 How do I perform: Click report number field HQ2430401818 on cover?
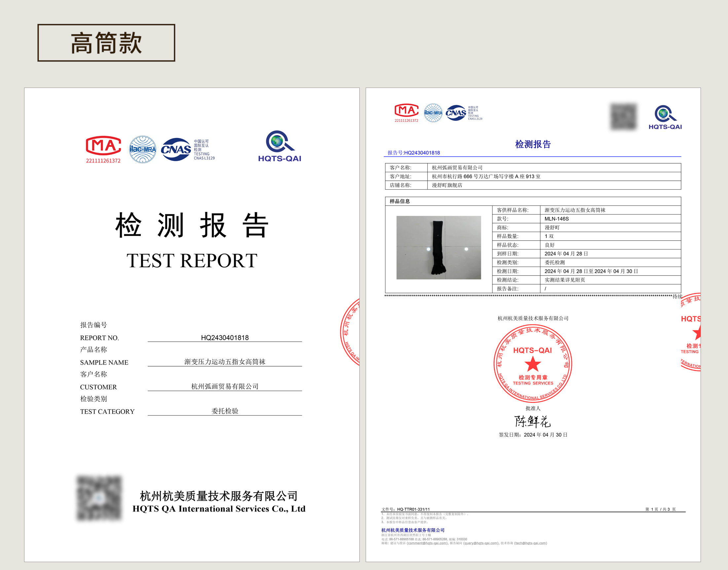click(225, 337)
